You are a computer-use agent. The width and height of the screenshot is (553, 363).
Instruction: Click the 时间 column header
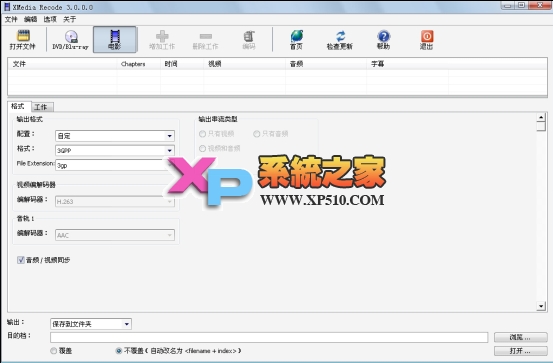point(182,64)
